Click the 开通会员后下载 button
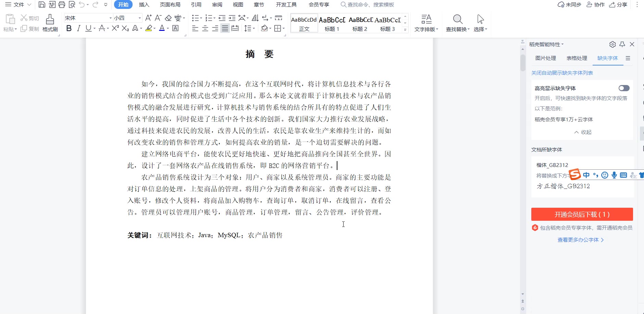Image resolution: width=644 pixels, height=314 pixels. 582,214
